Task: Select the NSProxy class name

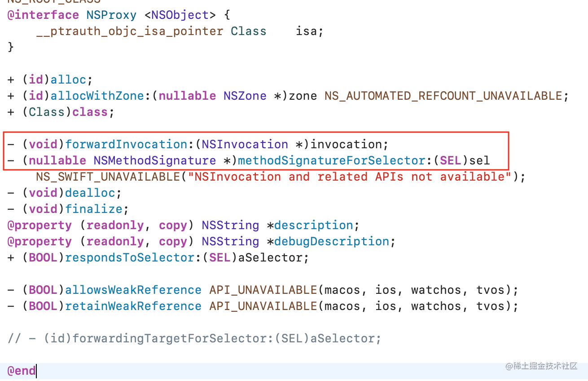Action: pyautogui.click(x=112, y=15)
